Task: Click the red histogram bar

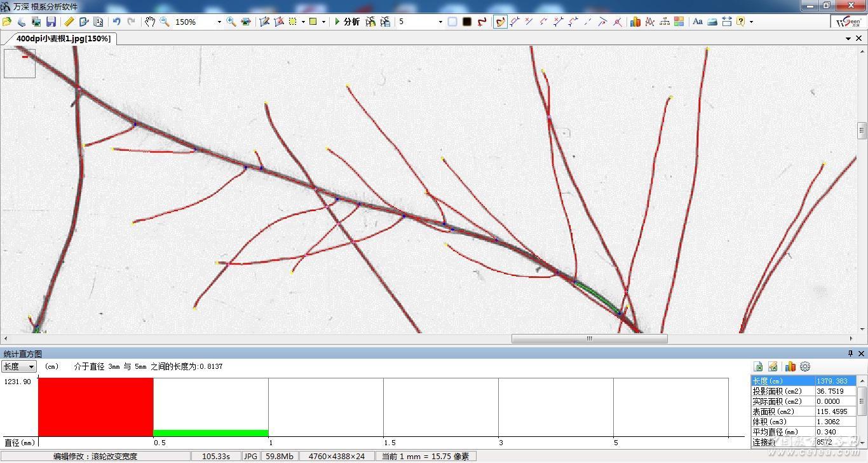Action: [x=95, y=407]
